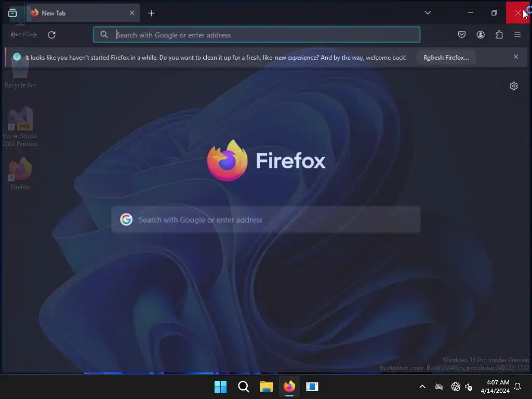
Task: Click the muted volume tray icon
Action: tap(469, 387)
